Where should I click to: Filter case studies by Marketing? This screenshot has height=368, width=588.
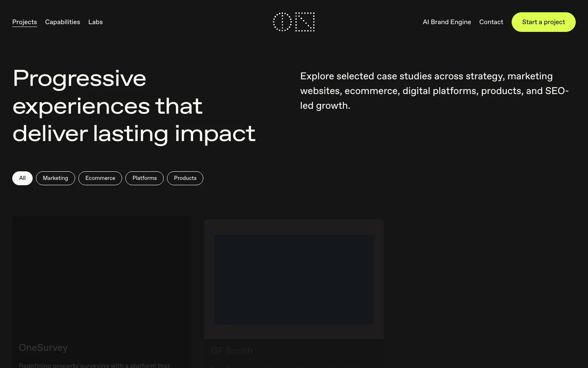coord(56,178)
